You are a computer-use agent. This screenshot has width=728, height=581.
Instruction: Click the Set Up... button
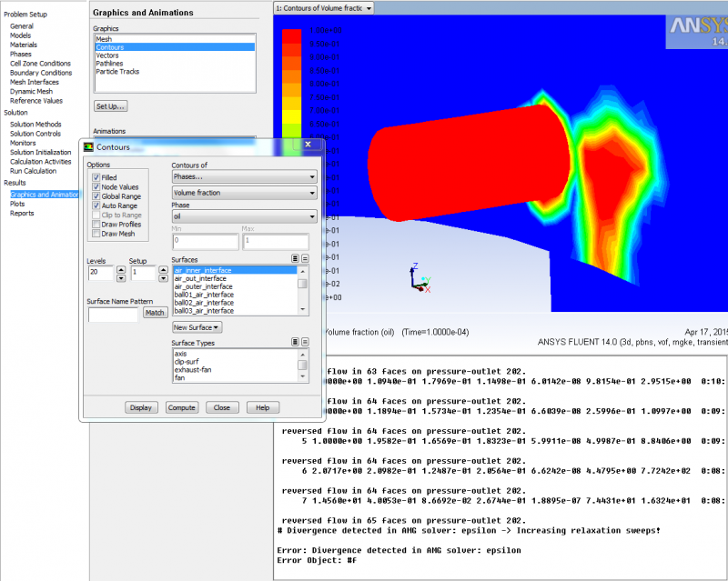click(110, 106)
